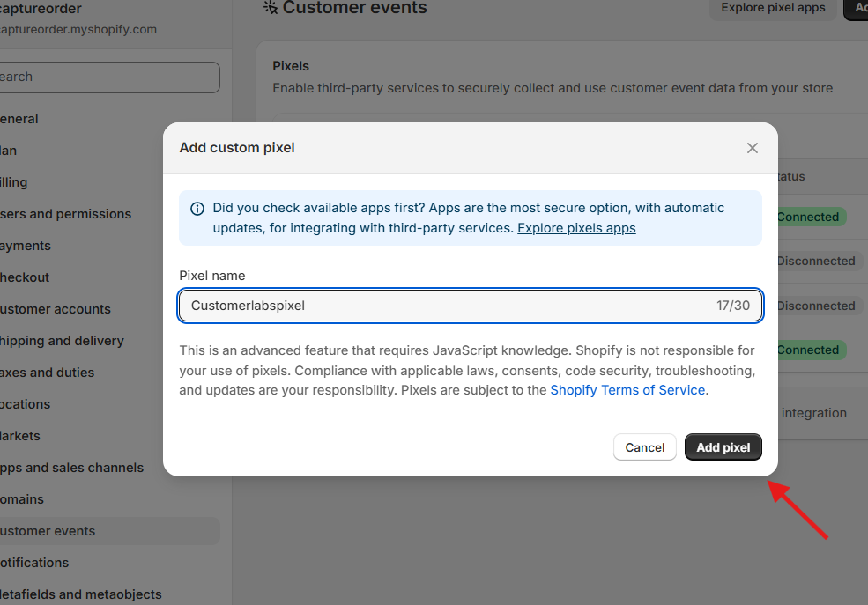Open Billing settings in sidebar
Image resolution: width=868 pixels, height=605 pixels.
[x=14, y=182]
